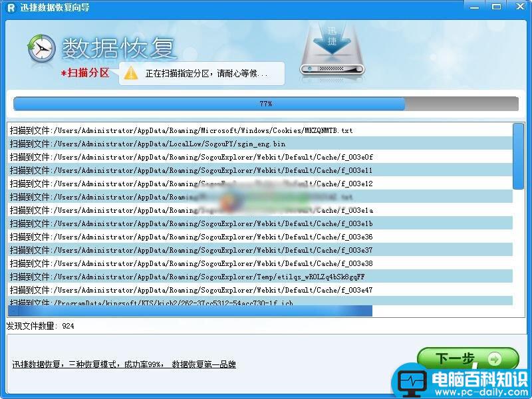This screenshot has width=532, height=399.
Task: Select the f_003e37 cache file row
Action: pyautogui.click(x=260, y=250)
